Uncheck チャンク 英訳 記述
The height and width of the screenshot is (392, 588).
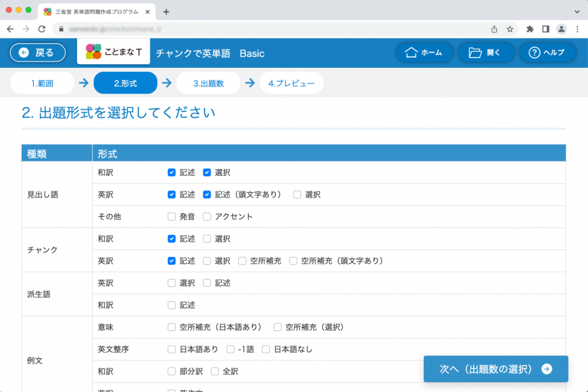tap(171, 261)
